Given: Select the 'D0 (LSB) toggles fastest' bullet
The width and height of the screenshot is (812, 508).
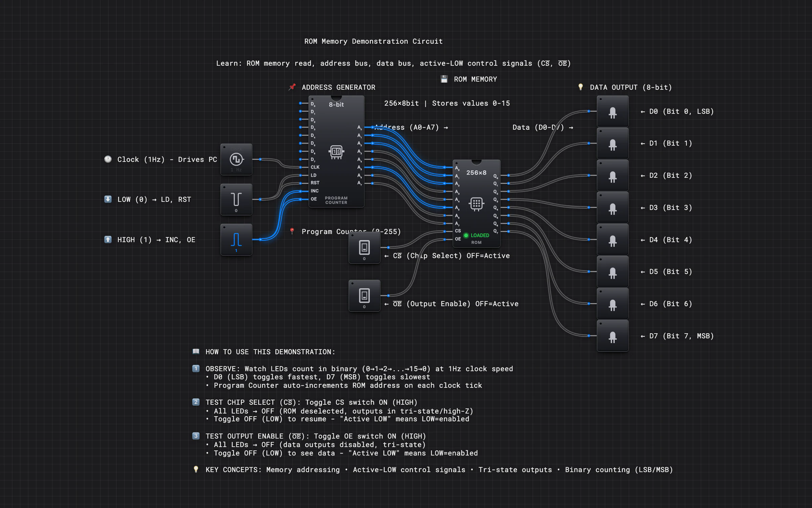Looking at the screenshot, I should (x=318, y=377).
